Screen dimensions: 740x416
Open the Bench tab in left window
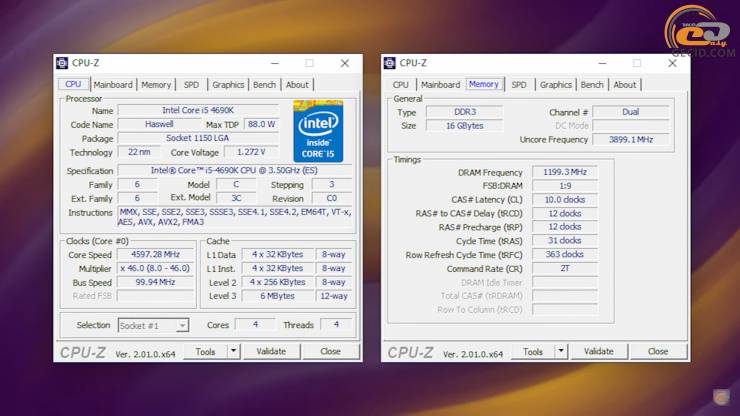coord(264,85)
